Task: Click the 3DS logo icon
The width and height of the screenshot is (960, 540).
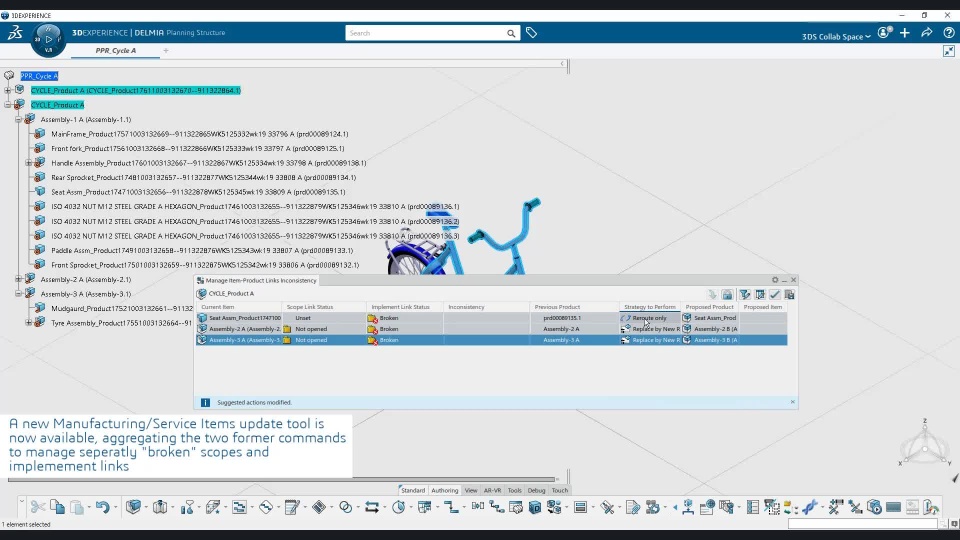Action: pos(15,33)
